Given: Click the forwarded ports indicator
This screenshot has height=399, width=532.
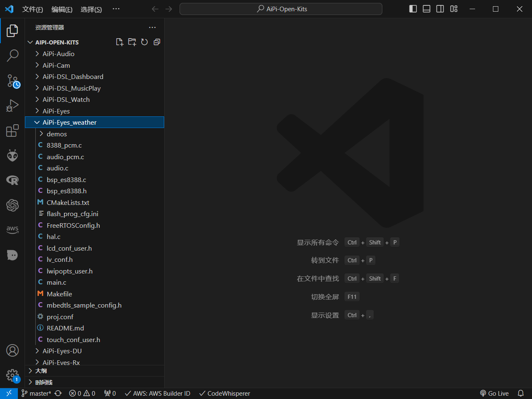Looking at the screenshot, I should pyautogui.click(x=110, y=393).
